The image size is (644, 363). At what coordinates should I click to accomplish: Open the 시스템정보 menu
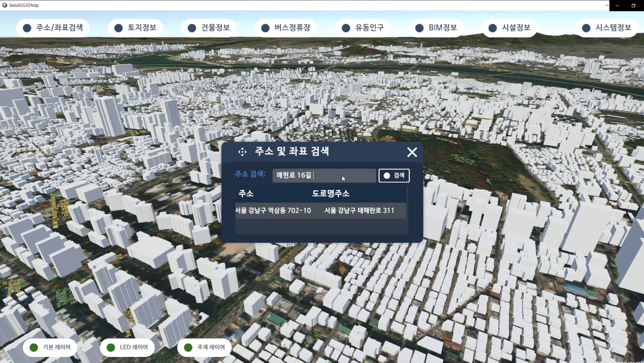(607, 28)
